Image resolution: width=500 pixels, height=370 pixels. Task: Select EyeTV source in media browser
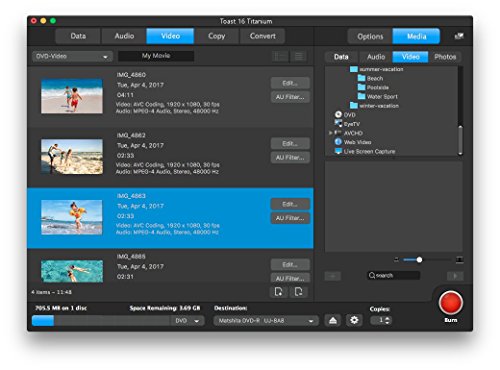pyautogui.click(x=347, y=124)
